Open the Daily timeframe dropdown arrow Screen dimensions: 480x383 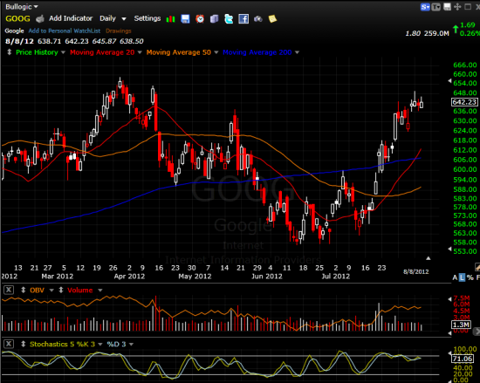(124, 19)
